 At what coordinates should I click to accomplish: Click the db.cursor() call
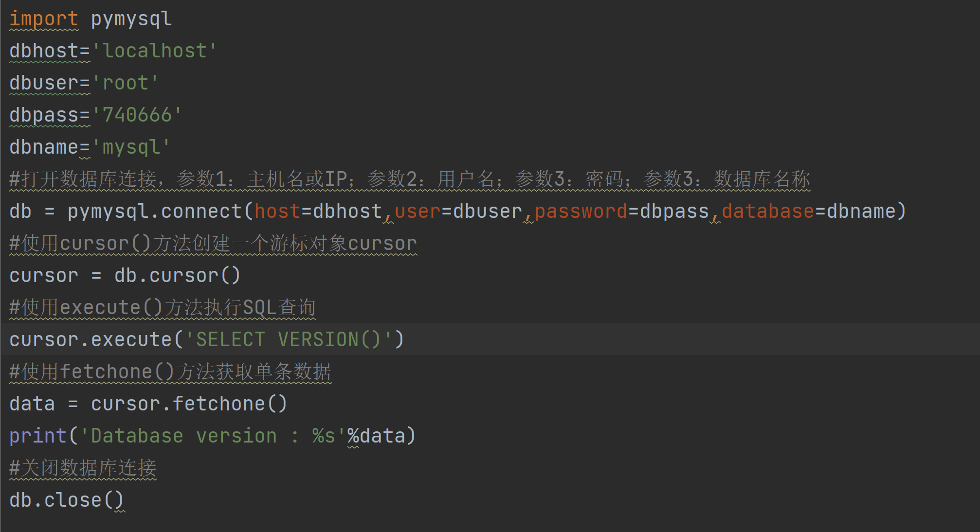177,276
